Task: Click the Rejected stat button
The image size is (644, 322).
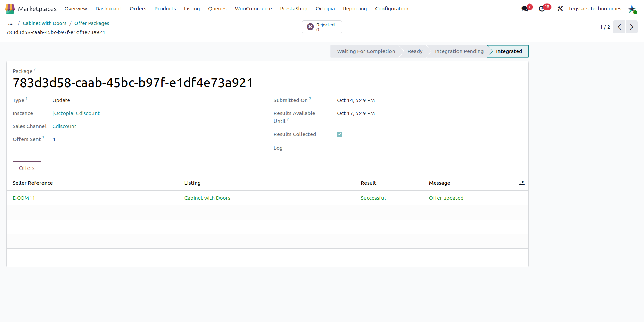Action: tap(322, 27)
